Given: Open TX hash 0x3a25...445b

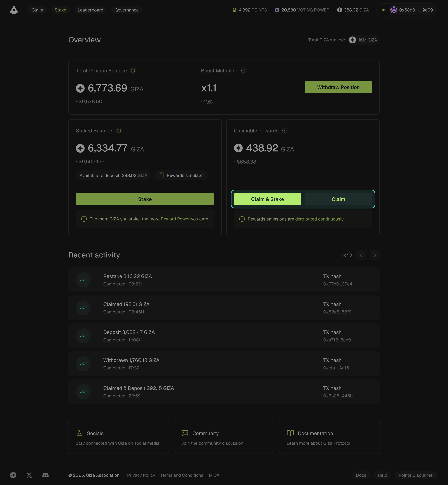Looking at the screenshot, I should [x=338, y=396].
